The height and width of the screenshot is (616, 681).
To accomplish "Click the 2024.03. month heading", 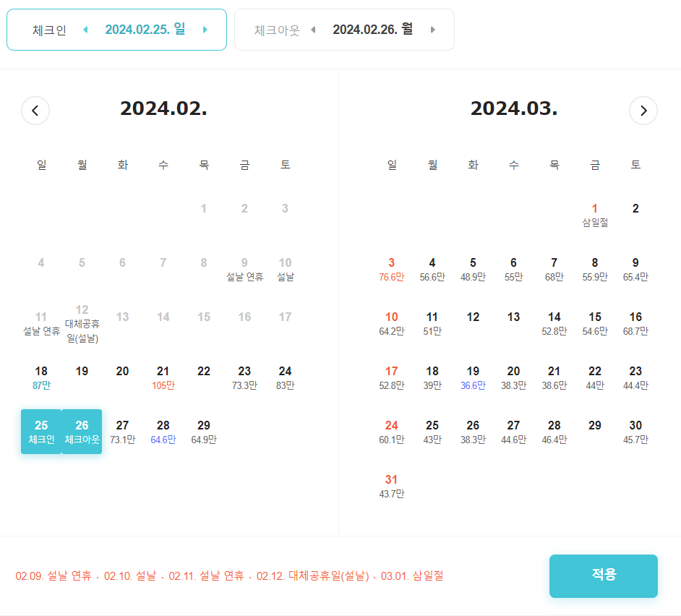I will click(514, 108).
